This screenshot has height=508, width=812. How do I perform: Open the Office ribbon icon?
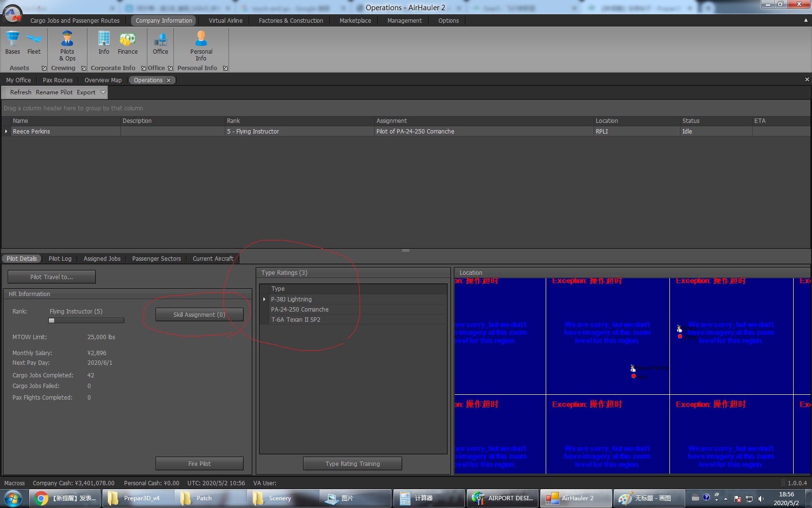[160, 43]
